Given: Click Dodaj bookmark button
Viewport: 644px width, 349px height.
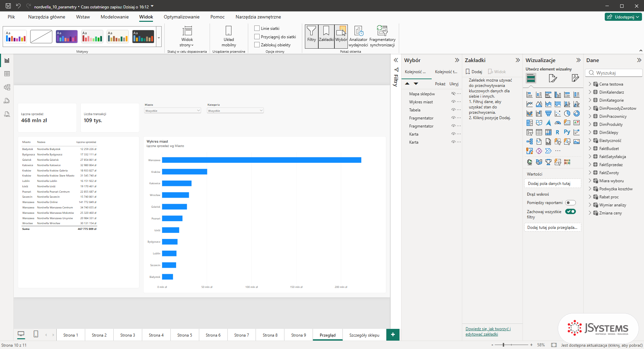Looking at the screenshot, I should 474,71.
